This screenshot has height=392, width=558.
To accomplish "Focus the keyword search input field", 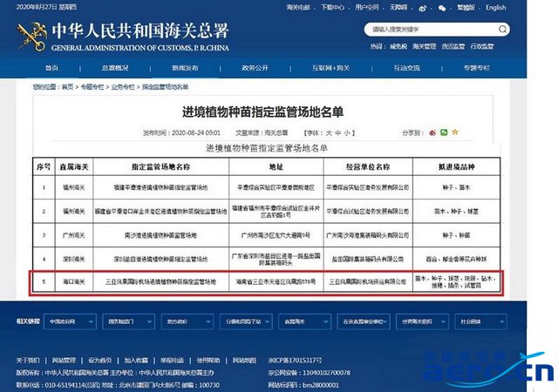I will (x=432, y=29).
